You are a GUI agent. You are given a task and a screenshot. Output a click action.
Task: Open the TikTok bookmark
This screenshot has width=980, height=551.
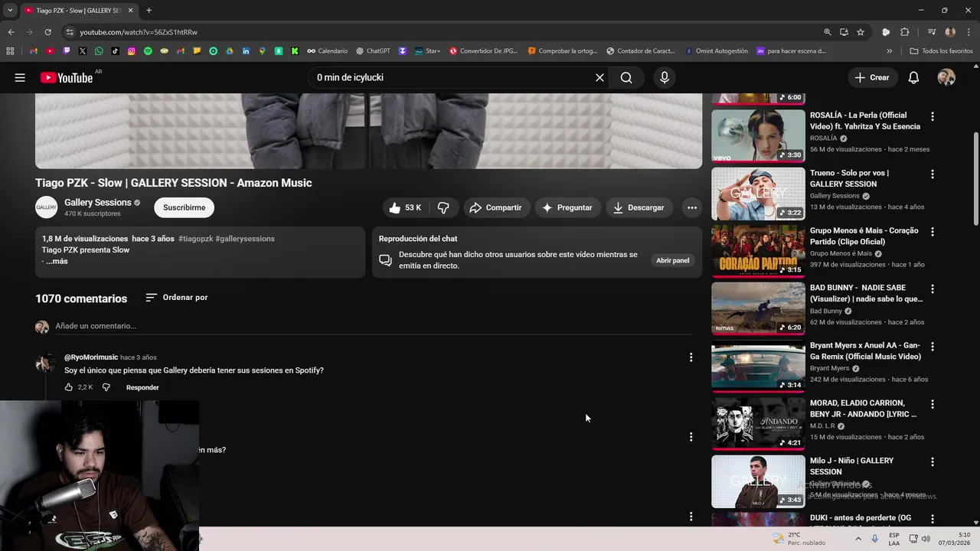click(116, 51)
